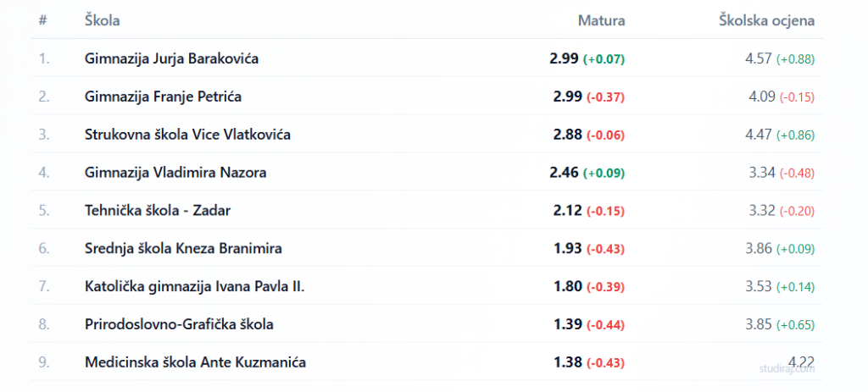Select school grade 3.53 value
The height and width of the screenshot is (392, 868).
[758, 287]
